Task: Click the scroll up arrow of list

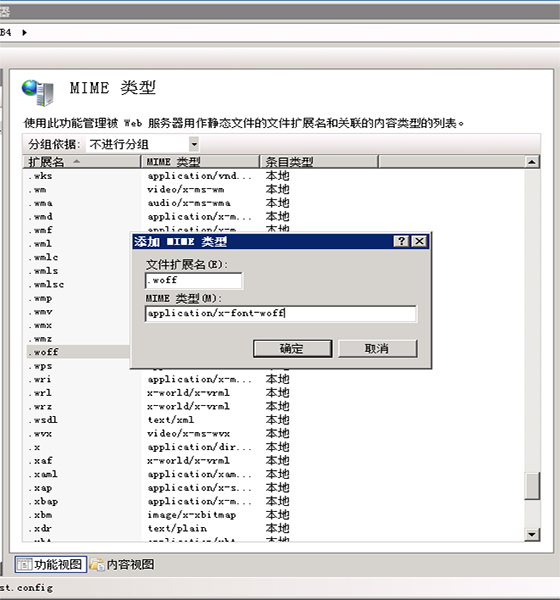Action: 532,162
